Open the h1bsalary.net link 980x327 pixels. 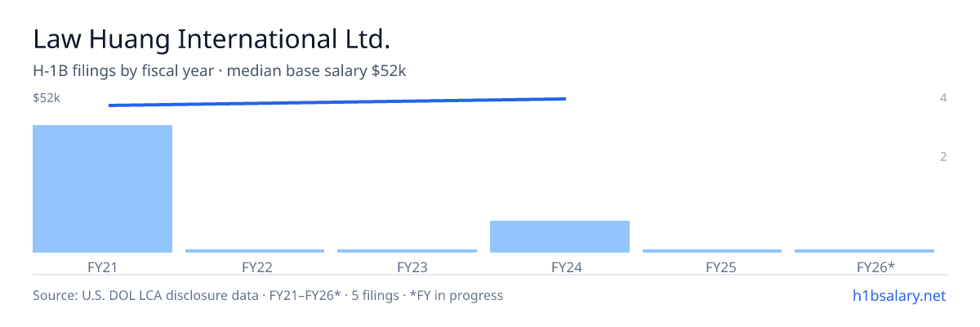coord(898,295)
